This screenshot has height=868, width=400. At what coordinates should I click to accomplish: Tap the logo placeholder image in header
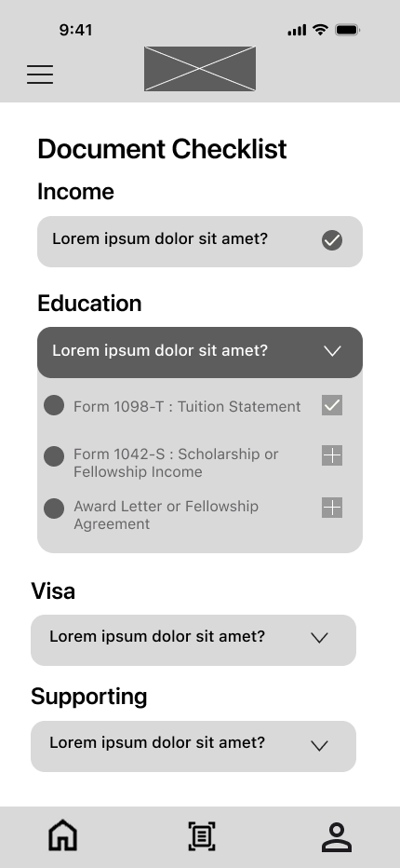click(x=200, y=69)
